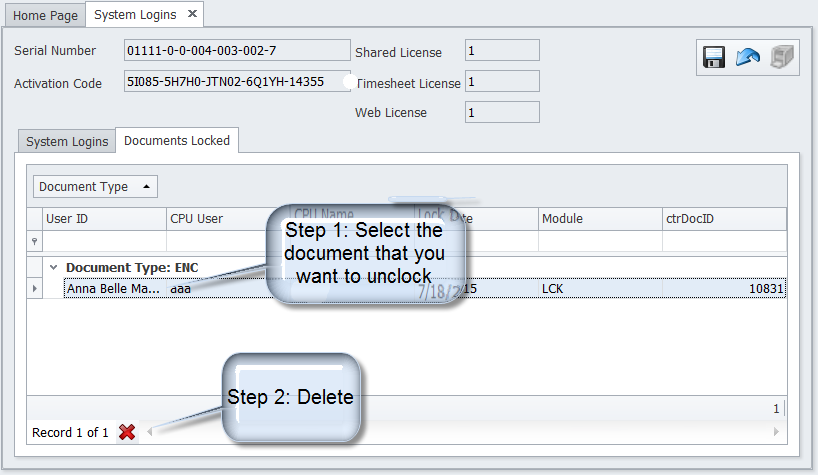Collapse the Document Type: ENC group
This screenshot has width=818, height=475.
point(53,268)
